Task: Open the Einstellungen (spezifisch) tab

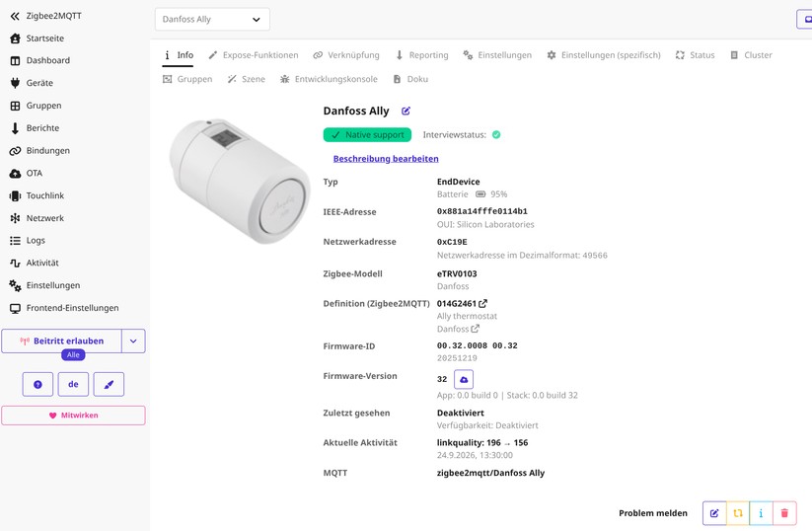Action: pyautogui.click(x=604, y=55)
